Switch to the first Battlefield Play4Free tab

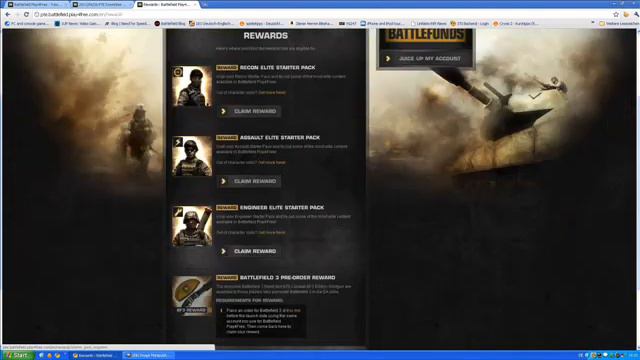[x=37, y=4]
